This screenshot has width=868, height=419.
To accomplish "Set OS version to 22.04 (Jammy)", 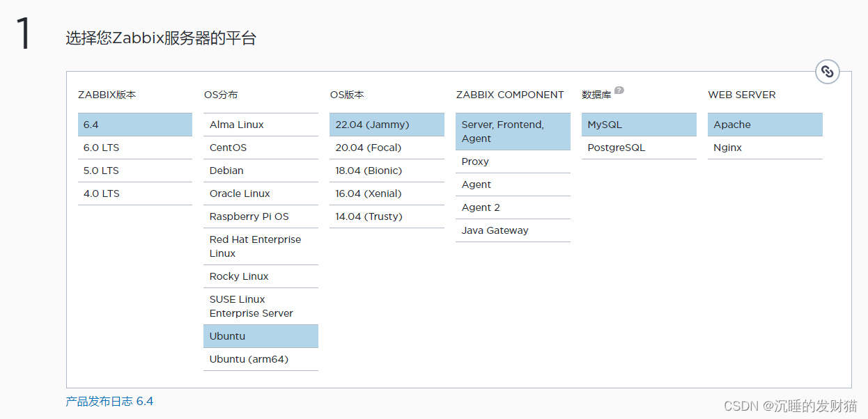I will (x=387, y=125).
